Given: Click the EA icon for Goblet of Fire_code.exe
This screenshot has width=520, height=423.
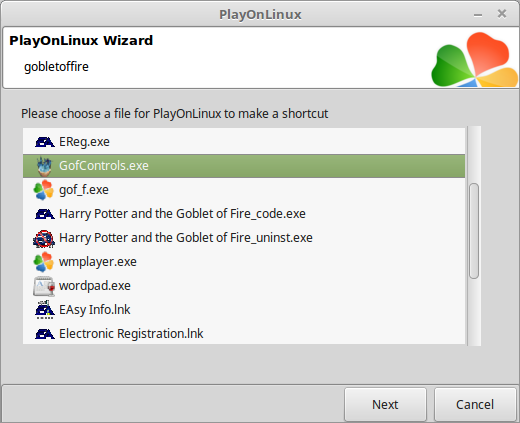Looking at the screenshot, I should [44, 214].
